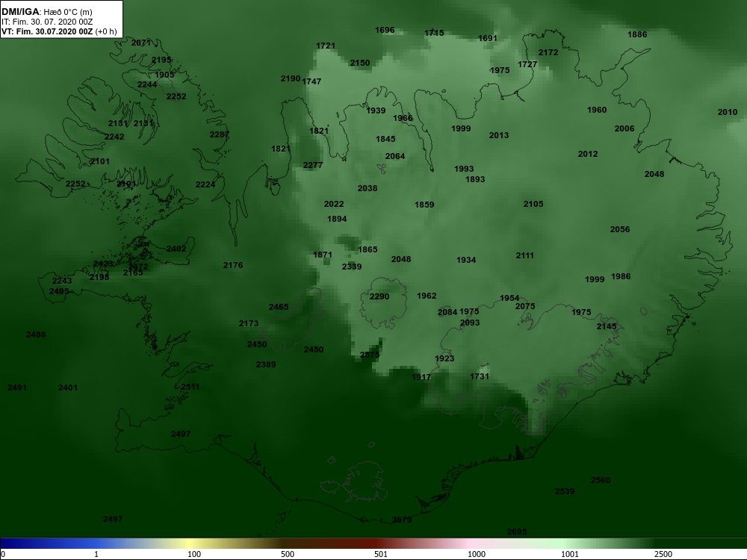Pick the 2244 height value
The width and height of the screenshot is (747, 560).
point(147,84)
